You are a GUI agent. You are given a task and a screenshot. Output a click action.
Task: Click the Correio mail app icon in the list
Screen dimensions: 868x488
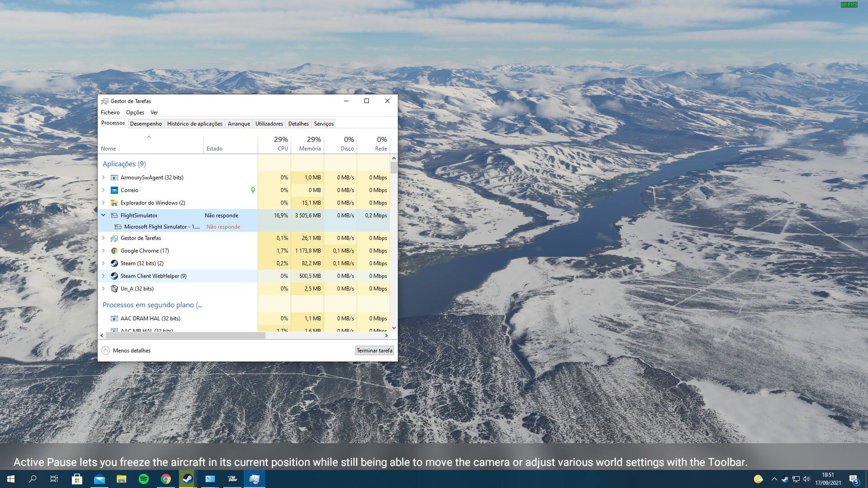coord(114,190)
